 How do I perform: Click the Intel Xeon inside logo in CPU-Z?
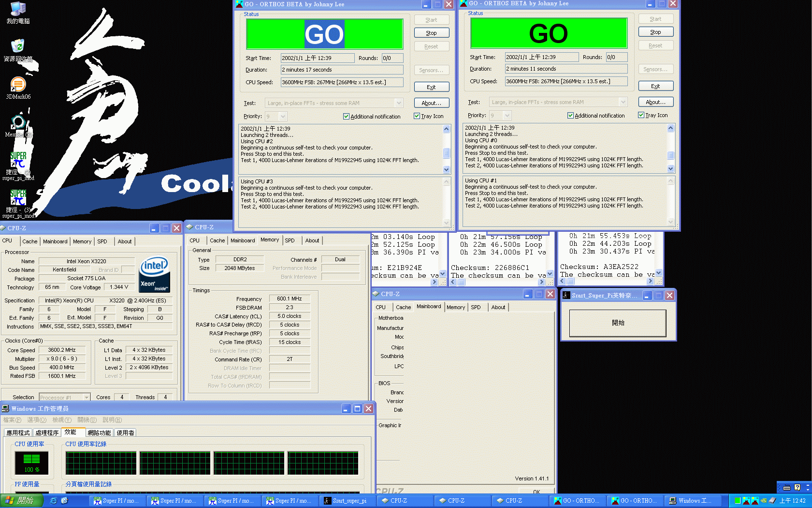point(155,274)
